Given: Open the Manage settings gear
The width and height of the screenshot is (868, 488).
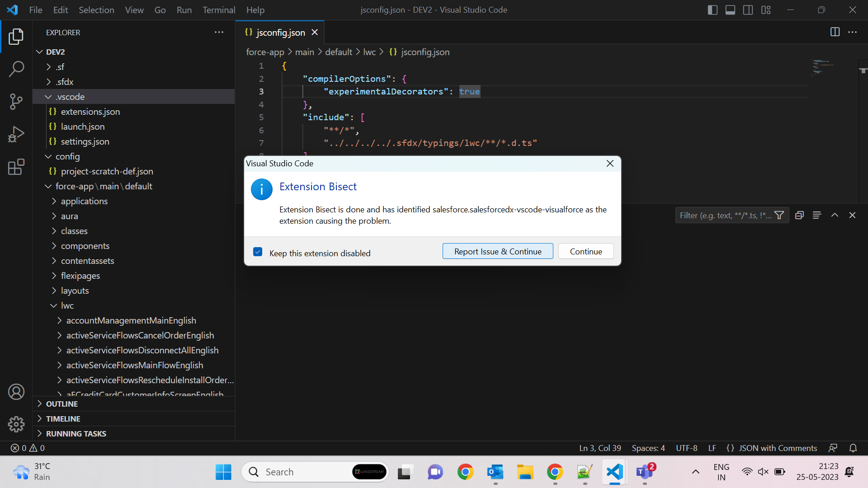Looking at the screenshot, I should click(16, 424).
